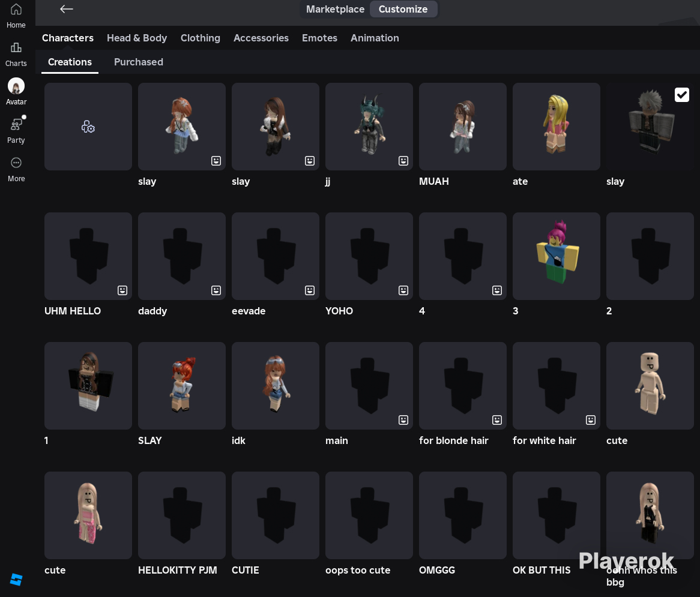This screenshot has width=700, height=597.
Task: Select the bald cute character thumbnail
Action: (x=650, y=386)
